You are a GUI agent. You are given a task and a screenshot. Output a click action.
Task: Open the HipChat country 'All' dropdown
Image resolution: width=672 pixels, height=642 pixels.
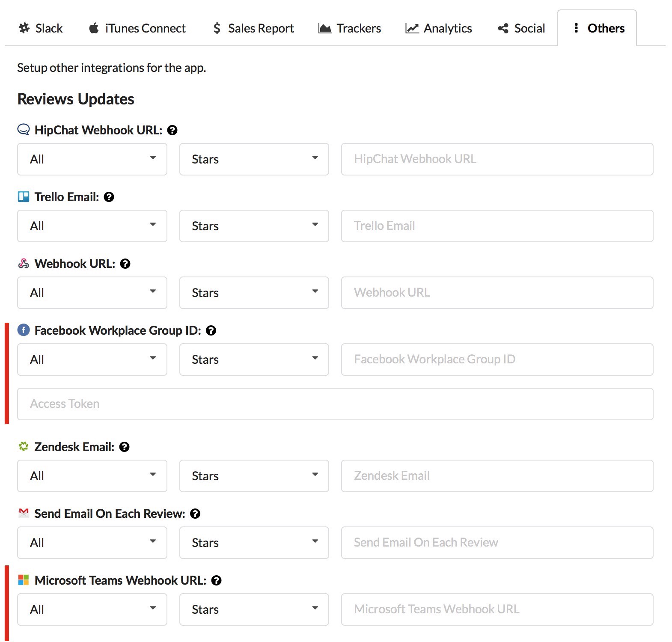[92, 159]
